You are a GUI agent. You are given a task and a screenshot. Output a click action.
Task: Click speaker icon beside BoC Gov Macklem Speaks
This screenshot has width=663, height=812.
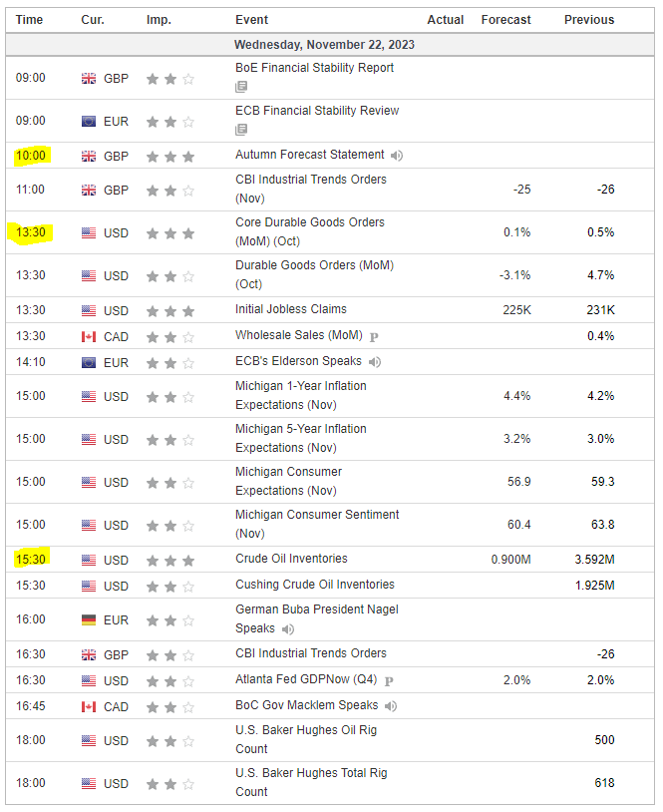(x=391, y=706)
